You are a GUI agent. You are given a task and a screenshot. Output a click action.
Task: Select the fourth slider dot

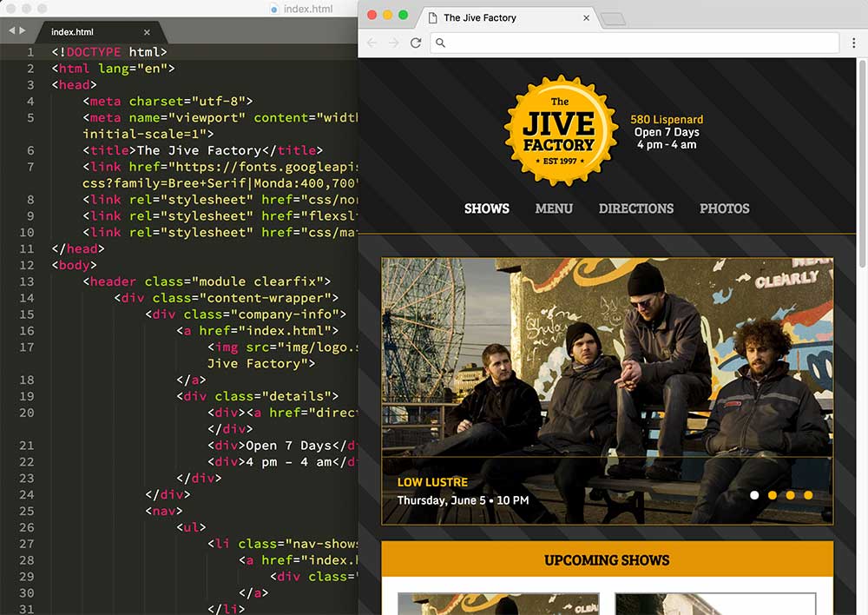pyautogui.click(x=808, y=495)
